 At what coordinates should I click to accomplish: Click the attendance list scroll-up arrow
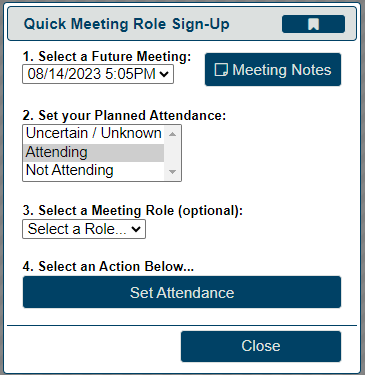point(172,134)
